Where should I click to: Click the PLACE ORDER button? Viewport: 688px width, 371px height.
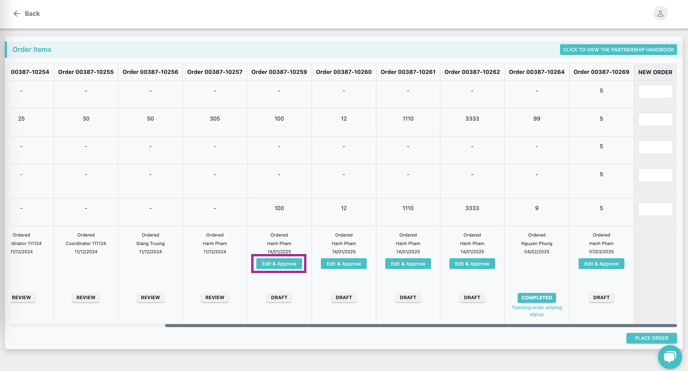(x=651, y=338)
